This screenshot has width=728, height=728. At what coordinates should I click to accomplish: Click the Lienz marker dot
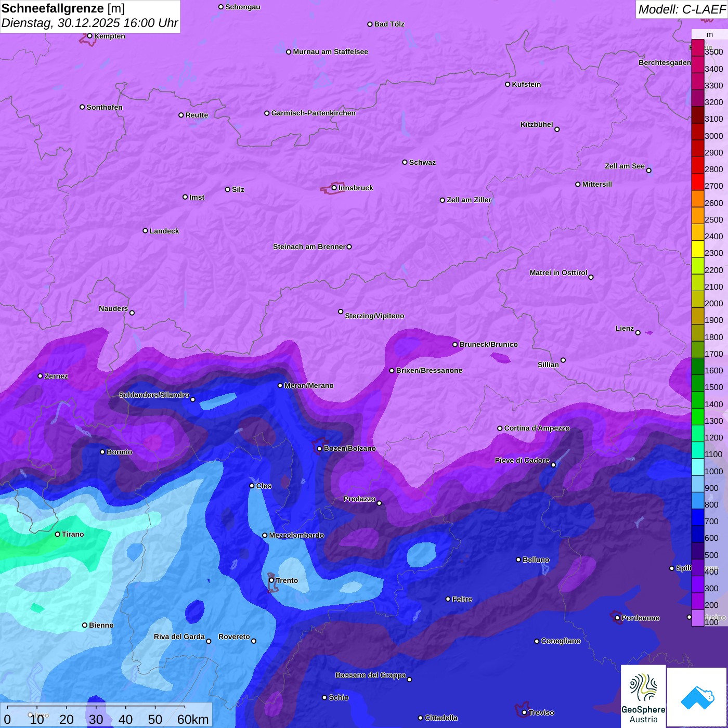click(x=638, y=333)
